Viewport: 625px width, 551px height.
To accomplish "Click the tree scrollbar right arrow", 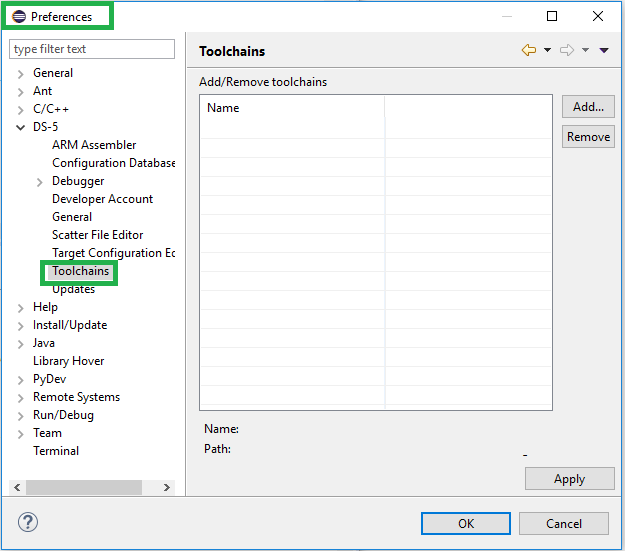I will point(167,487).
